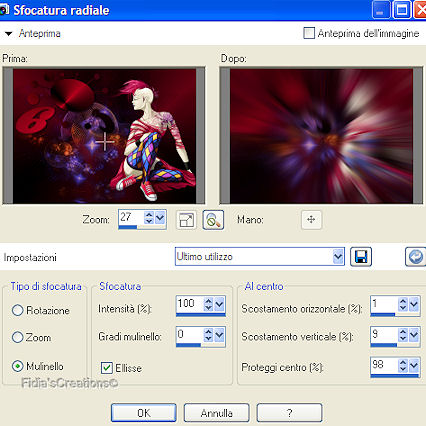Open the Impostazioni presets dropdown
Image resolution: width=426 pixels, height=426 pixels.
pos(338,257)
